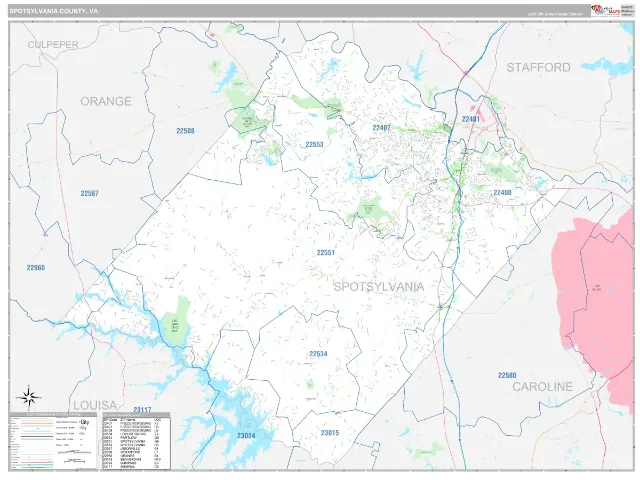Select ZIP code 22551 label
The image size is (640, 480).
tap(326, 253)
